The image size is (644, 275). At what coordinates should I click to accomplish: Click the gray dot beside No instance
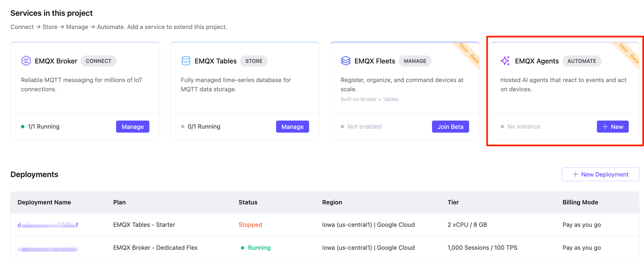(502, 127)
